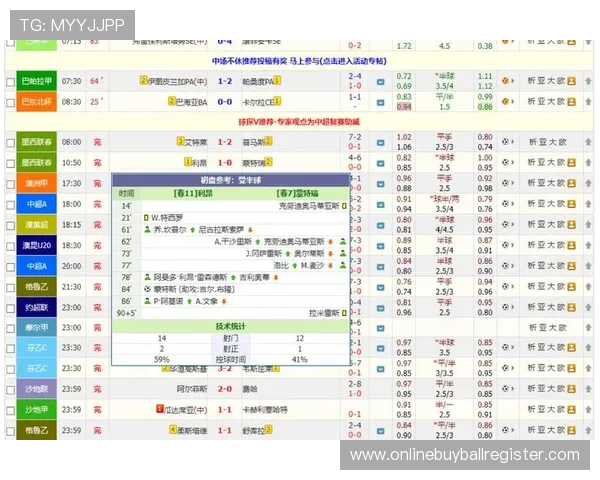Expand arrow beside football in 格鲁乙 23:59 row

[513, 430]
